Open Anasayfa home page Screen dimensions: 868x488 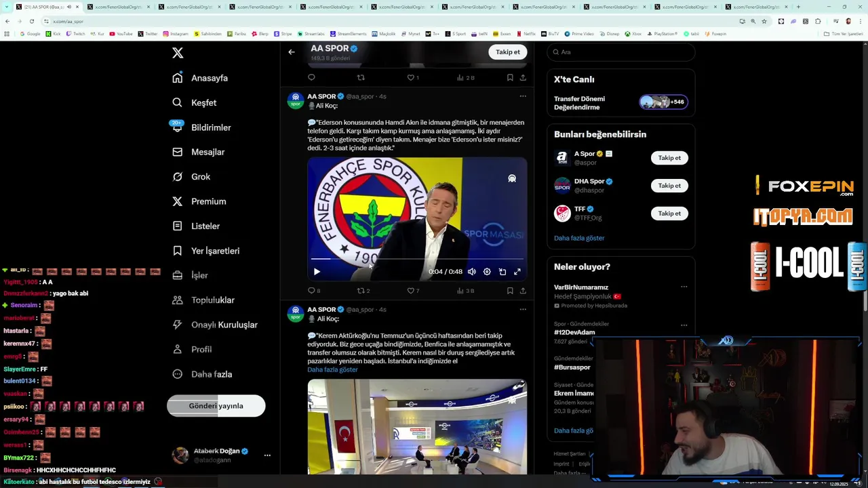(x=200, y=78)
